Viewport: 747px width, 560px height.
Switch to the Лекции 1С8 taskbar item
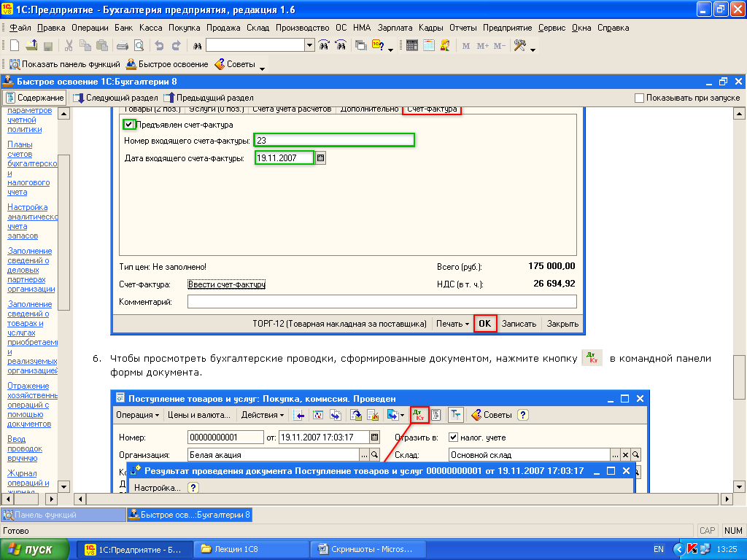click(x=252, y=550)
